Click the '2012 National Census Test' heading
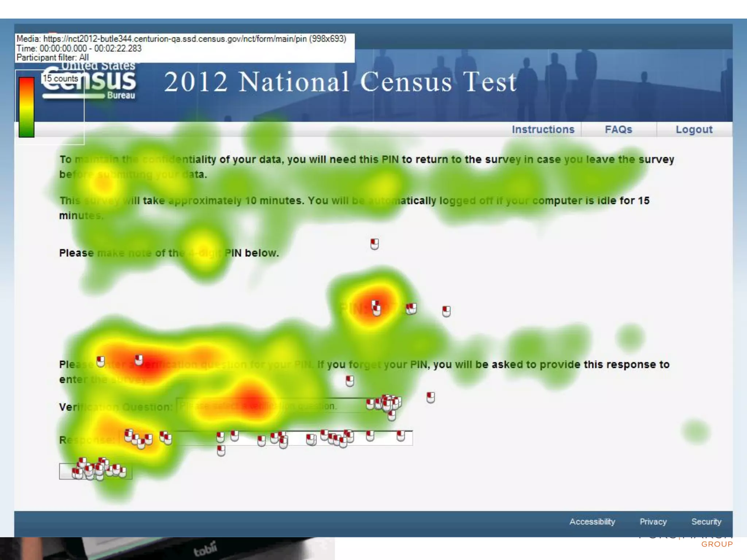Image resolution: width=747 pixels, height=560 pixels. click(340, 82)
